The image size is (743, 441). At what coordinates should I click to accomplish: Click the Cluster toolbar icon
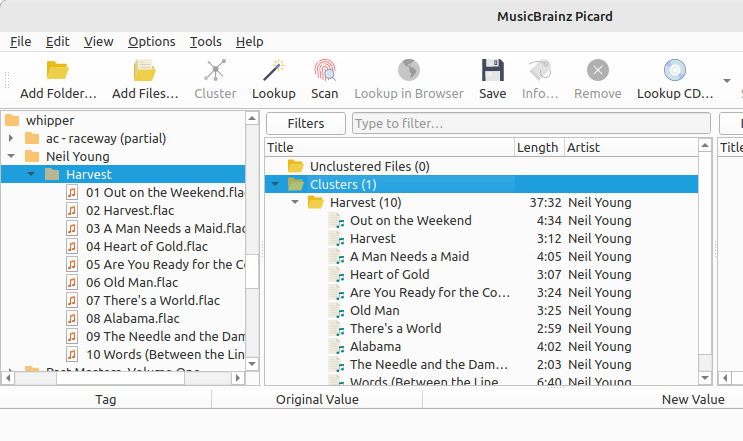(215, 70)
